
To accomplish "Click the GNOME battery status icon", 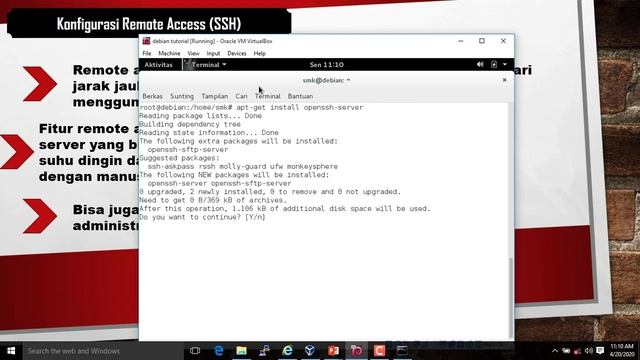I will click(494, 64).
